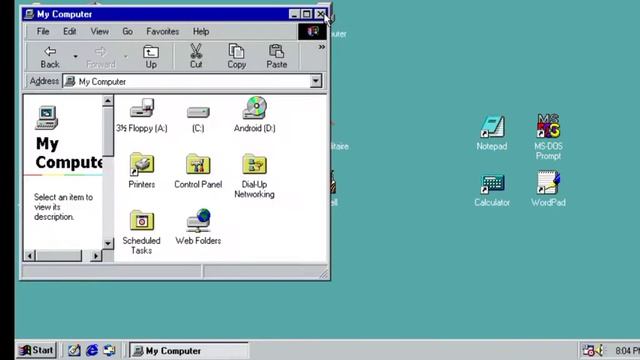Click the left pane vertical scrollbar thumb
640x360 pixels.
108,131
